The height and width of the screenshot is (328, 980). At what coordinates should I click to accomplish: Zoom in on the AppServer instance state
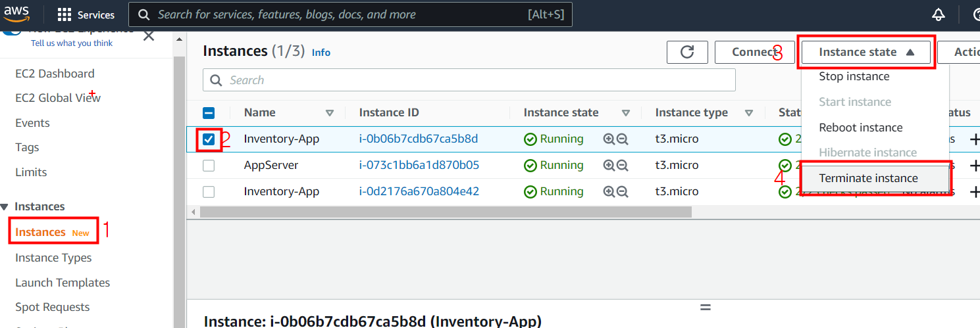(x=609, y=165)
